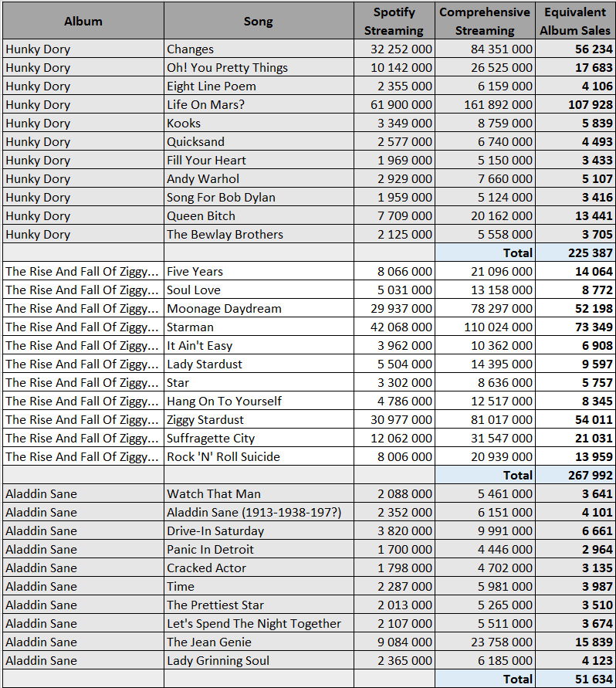Click comprehensive value 78 297 000
This screenshot has width=616, height=688.
pos(485,308)
